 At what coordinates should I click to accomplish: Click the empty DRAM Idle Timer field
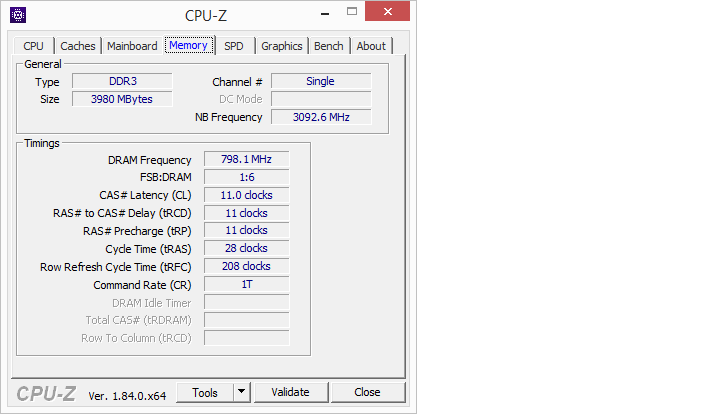click(x=247, y=302)
